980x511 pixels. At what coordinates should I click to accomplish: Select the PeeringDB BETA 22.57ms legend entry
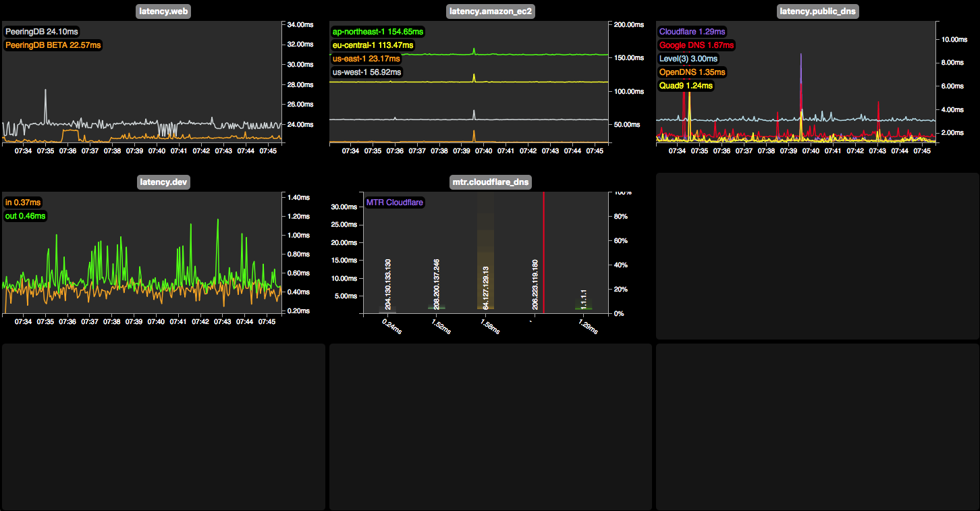click(53, 45)
